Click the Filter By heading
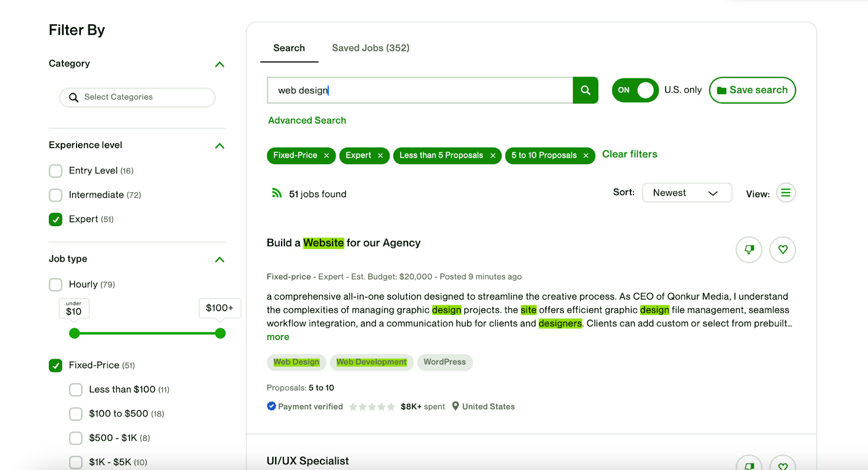 (x=77, y=30)
